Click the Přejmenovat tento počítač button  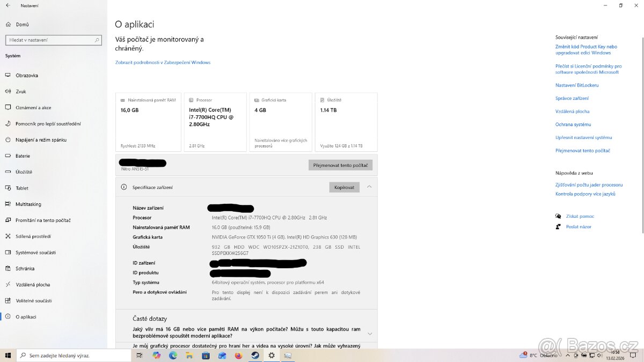tap(340, 165)
